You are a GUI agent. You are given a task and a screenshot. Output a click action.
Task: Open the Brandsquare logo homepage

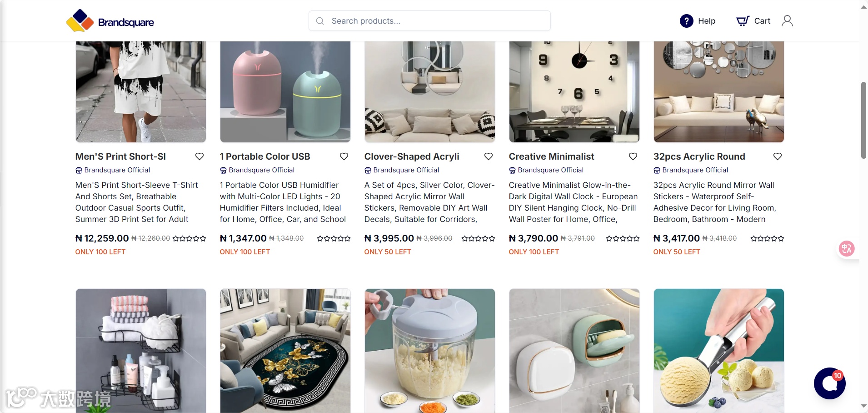[x=110, y=21]
